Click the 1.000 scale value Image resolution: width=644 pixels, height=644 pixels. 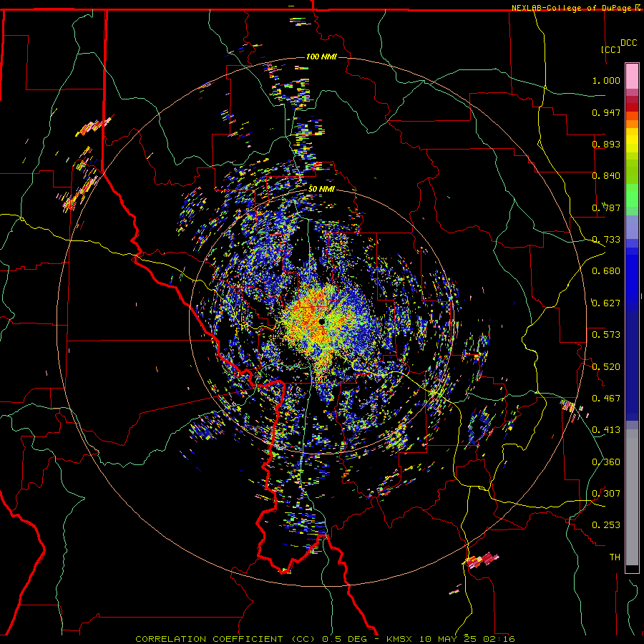[606, 80]
